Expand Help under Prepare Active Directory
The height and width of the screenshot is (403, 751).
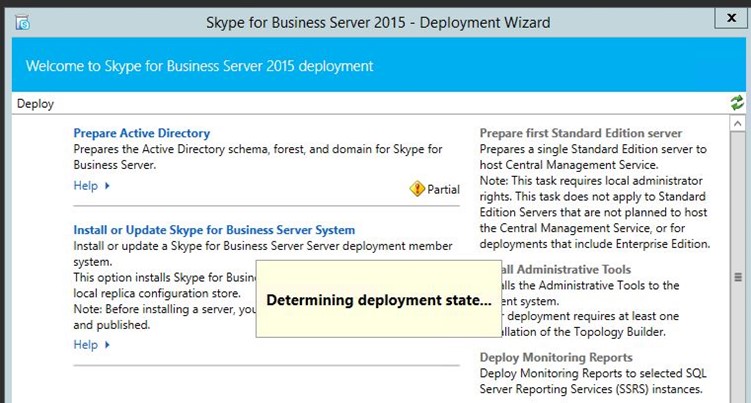pyautogui.click(x=91, y=185)
